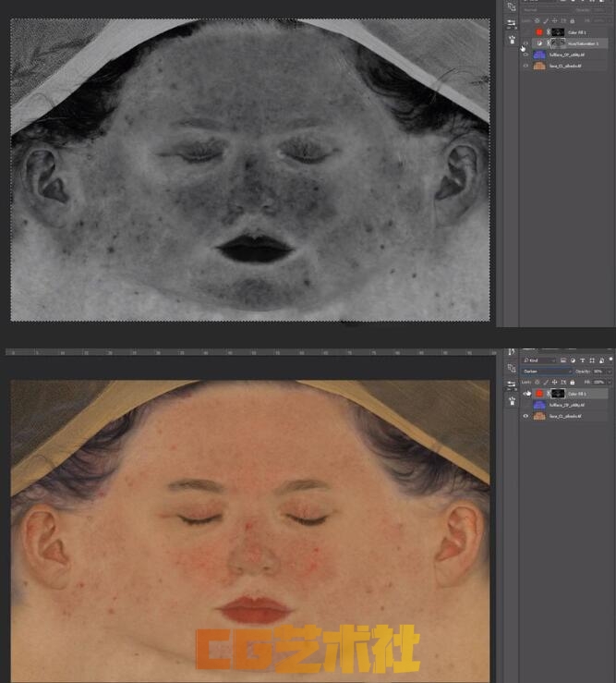Lock all in lower Layers panel
Viewport: 616px width, 683px height.
point(572,382)
